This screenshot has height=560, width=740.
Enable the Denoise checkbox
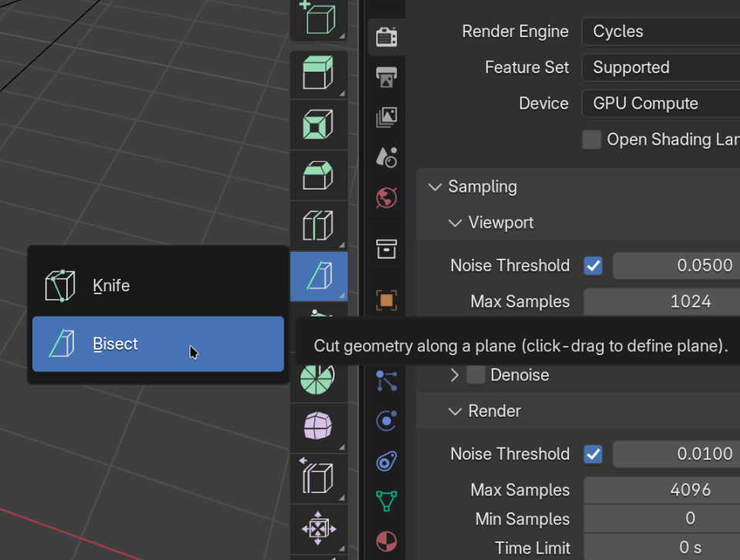tap(476, 375)
